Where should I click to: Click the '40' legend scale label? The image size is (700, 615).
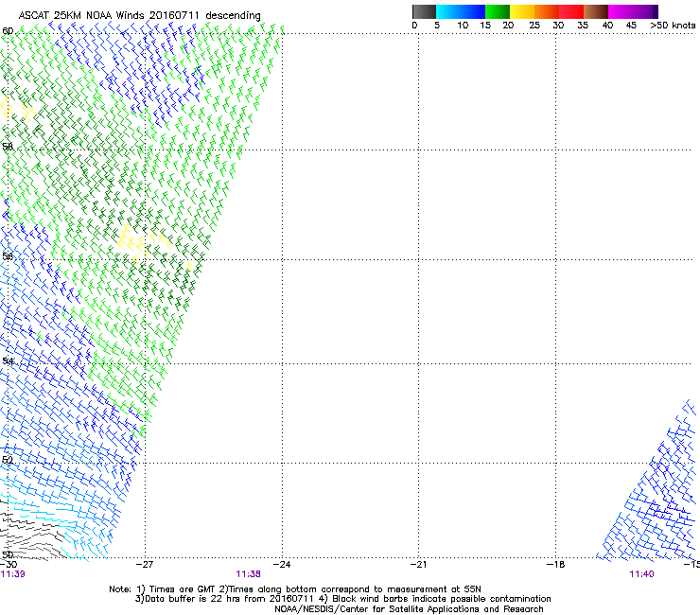607,26
